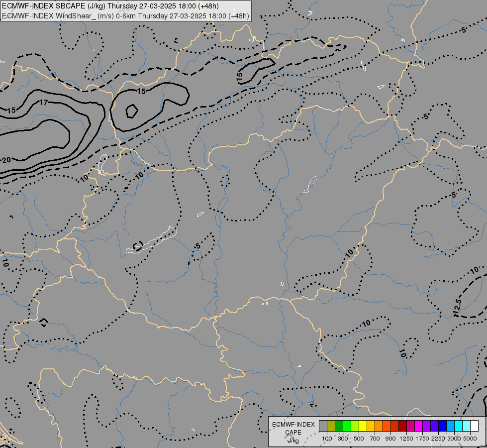Click the brick red swatch right of 900
The image size is (487, 448).
395,426
